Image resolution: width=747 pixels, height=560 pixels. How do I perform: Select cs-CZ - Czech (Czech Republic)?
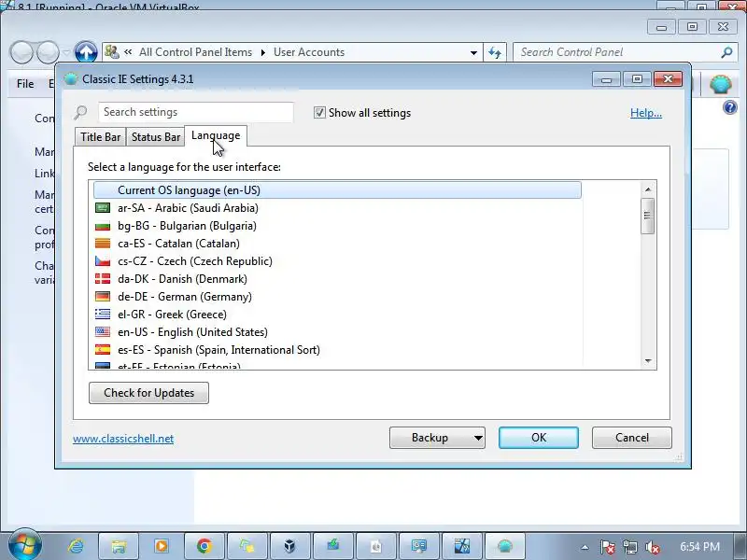click(x=337, y=261)
